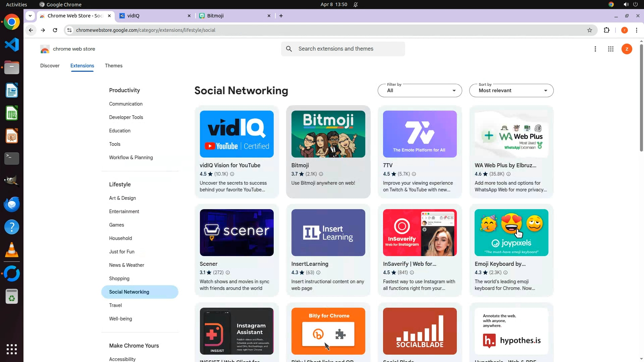Image resolution: width=644 pixels, height=362 pixels.
Task: Click the info icon beside the Bitmoji rating
Action: click(321, 174)
